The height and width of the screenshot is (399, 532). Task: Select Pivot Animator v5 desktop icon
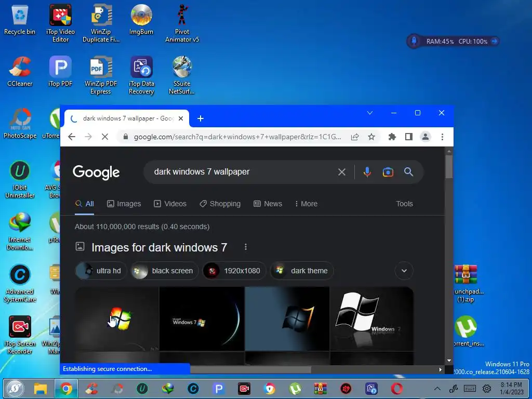click(x=182, y=23)
